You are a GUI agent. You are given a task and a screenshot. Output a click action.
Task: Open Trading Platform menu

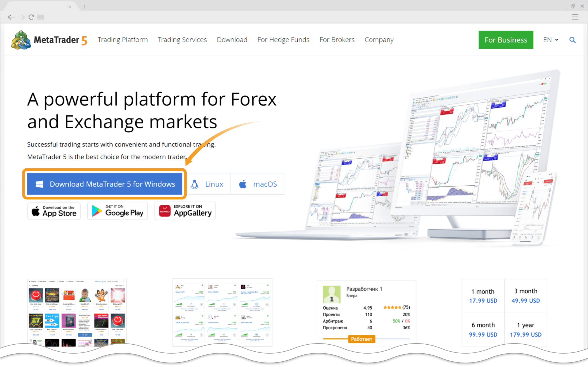click(x=123, y=40)
